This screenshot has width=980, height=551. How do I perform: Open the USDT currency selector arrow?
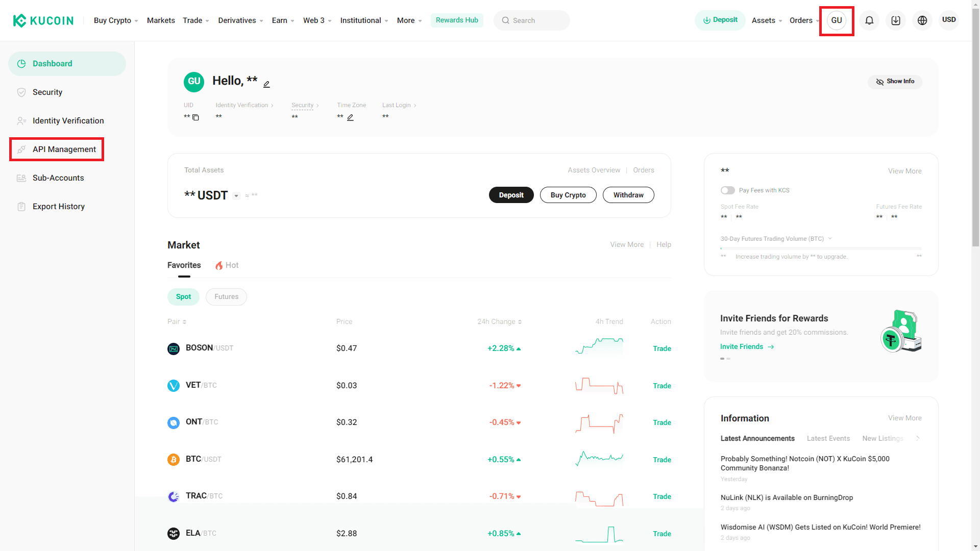point(236,196)
